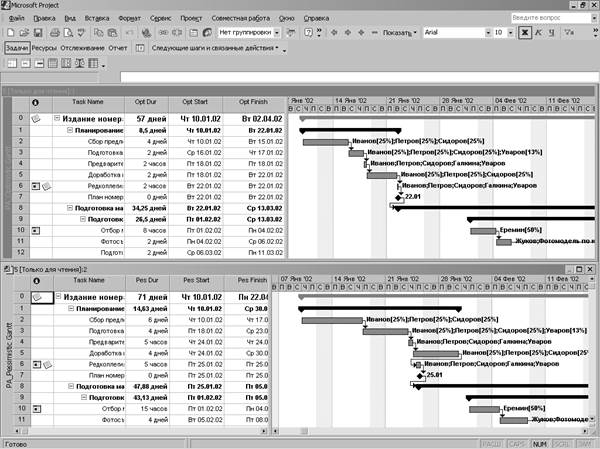
Task: Open print preview
Action: click(68, 33)
